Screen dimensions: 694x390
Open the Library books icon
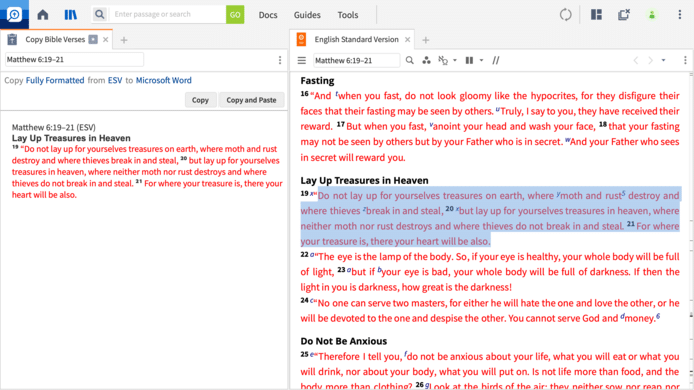(x=70, y=15)
